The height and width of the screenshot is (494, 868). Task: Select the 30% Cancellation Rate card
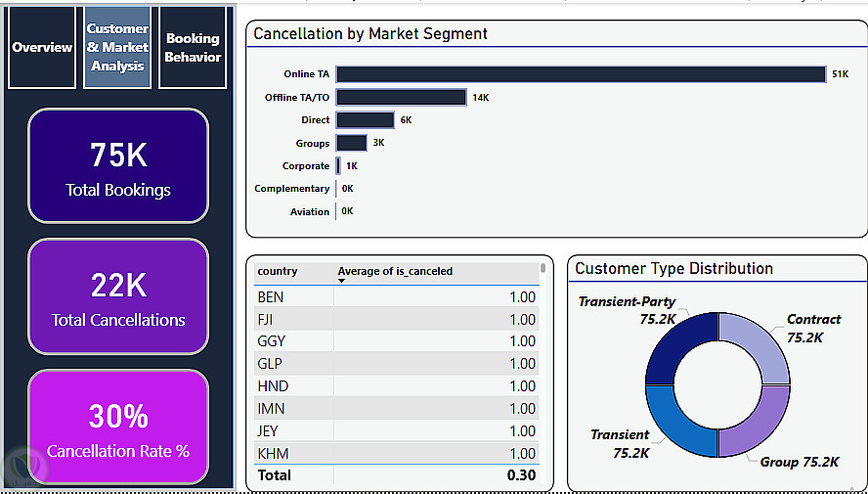[x=118, y=427]
